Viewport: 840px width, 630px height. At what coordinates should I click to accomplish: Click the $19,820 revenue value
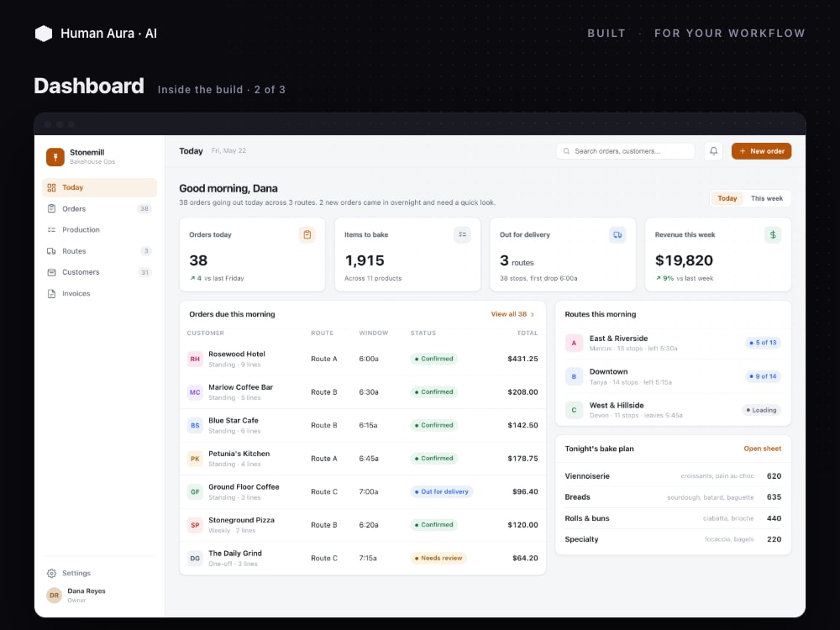click(684, 260)
